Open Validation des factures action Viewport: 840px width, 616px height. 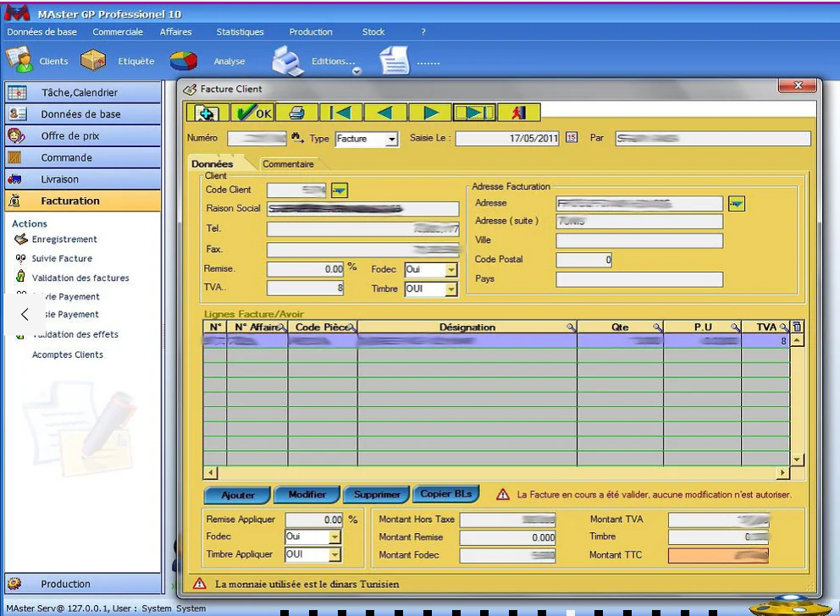(x=80, y=278)
